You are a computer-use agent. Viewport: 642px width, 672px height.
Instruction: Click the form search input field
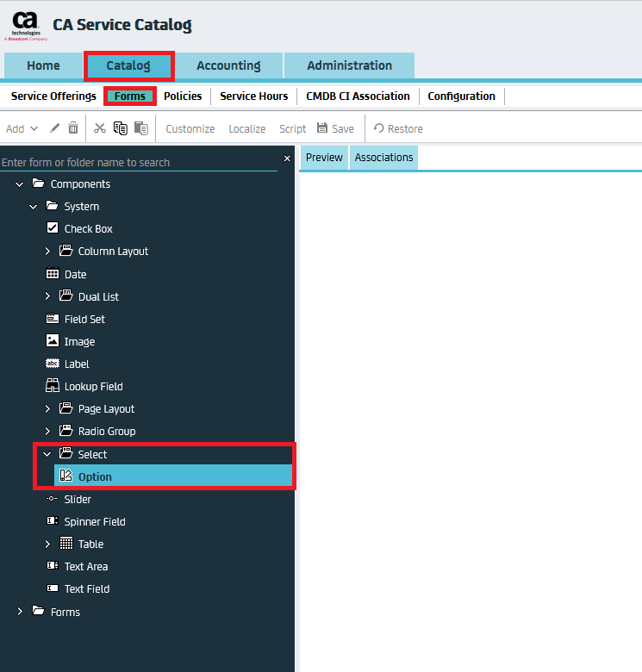(138, 162)
